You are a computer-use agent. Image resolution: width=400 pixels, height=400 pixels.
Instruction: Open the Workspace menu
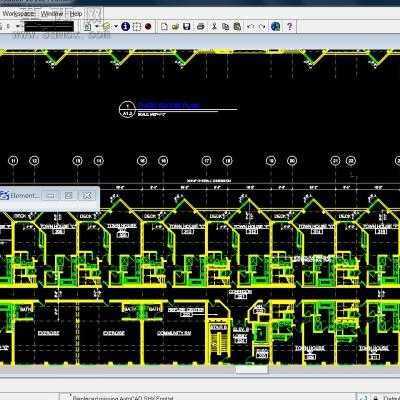point(18,14)
